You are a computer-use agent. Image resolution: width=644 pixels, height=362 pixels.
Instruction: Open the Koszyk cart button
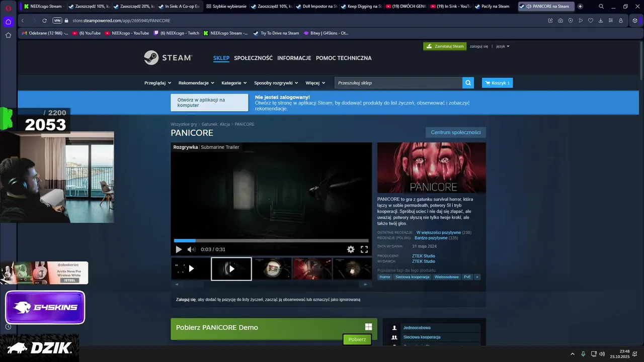(x=497, y=83)
